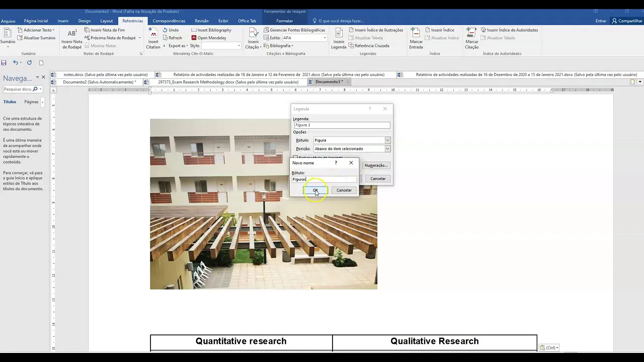
Task: Open the Posição dropdown in Legenda dialog
Action: 387,149
